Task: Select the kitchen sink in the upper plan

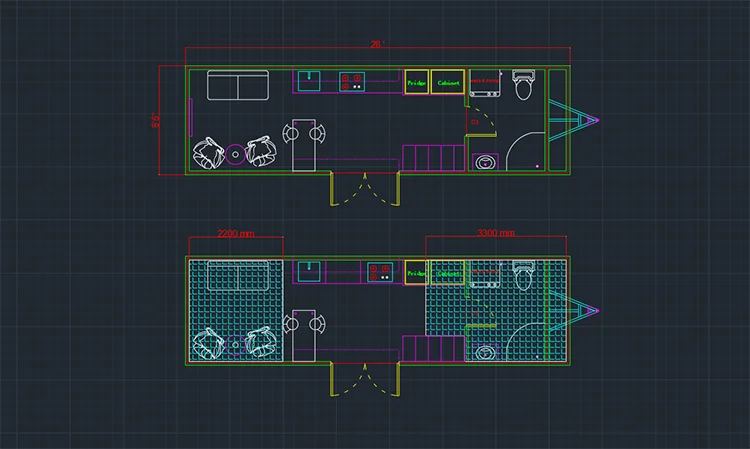Action: click(309, 81)
